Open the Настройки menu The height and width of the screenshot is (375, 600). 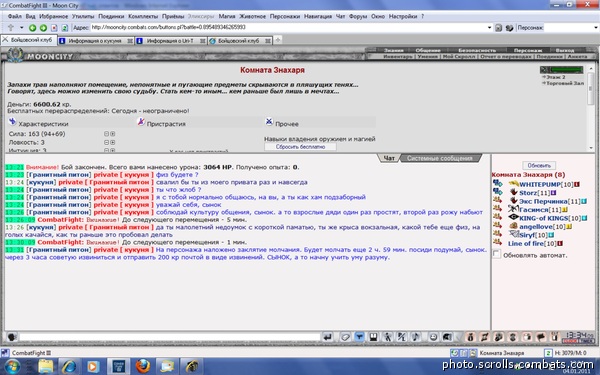[x=403, y=16]
